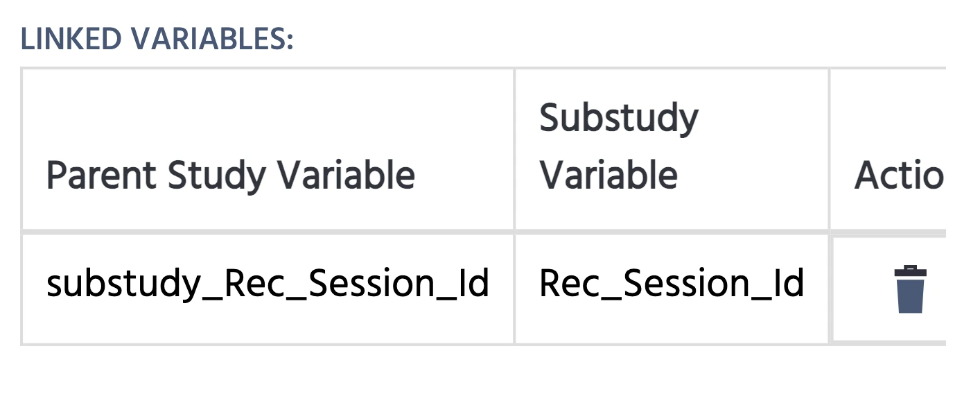Click the word Substudy in column header
The width and height of the screenshot is (980, 394).
(x=619, y=119)
